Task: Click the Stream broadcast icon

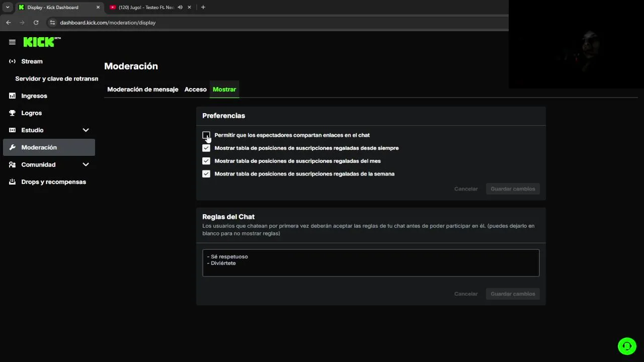Action: [x=13, y=61]
